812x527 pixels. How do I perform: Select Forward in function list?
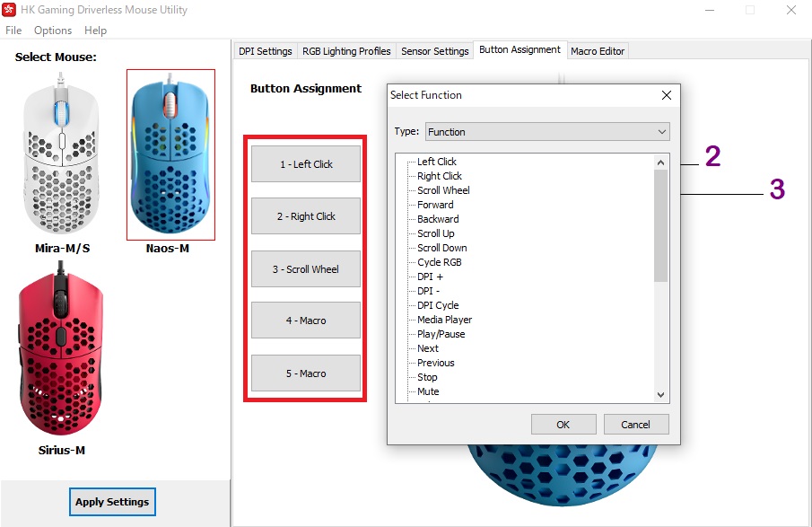(435, 205)
